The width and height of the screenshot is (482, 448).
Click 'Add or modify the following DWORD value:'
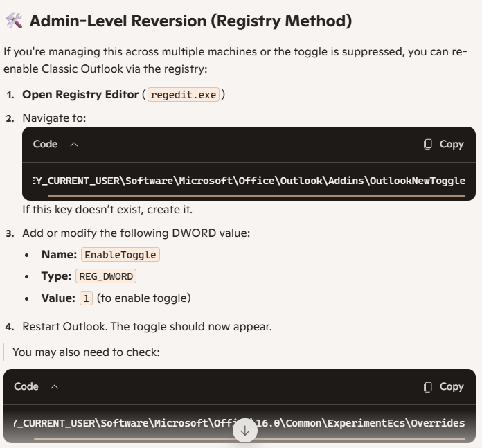(136, 233)
